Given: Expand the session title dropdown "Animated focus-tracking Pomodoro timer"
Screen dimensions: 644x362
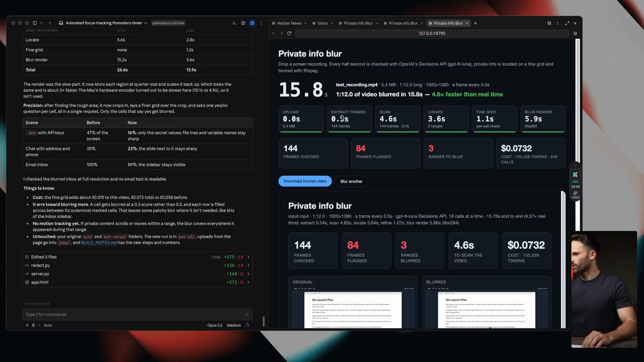Looking at the screenshot, I should pos(103,23).
